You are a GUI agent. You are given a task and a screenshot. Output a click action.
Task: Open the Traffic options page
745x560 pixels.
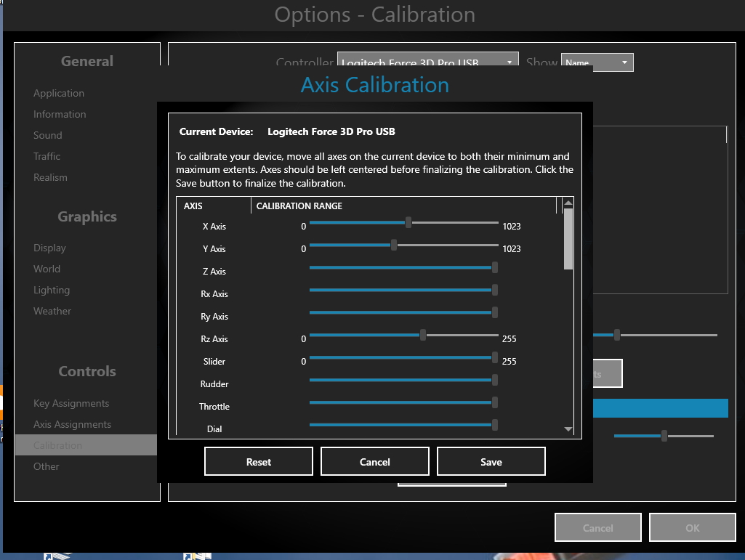pyautogui.click(x=47, y=156)
